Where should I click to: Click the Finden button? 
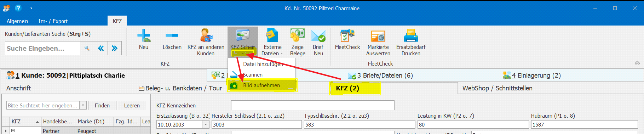coord(102,106)
